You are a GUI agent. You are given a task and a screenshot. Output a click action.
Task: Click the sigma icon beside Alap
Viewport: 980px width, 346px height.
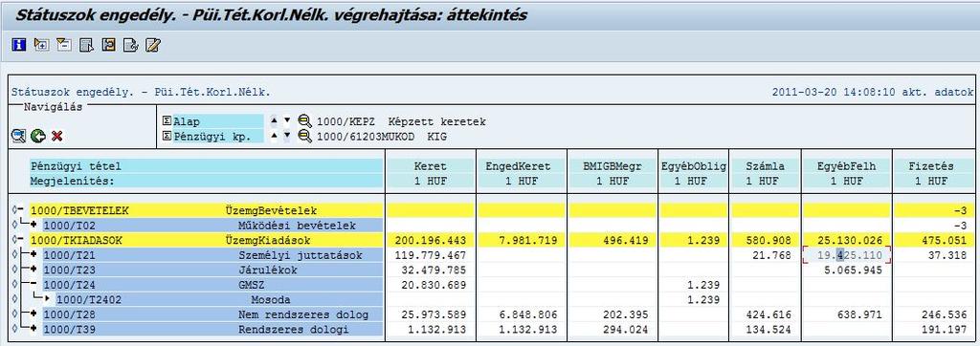click(167, 121)
